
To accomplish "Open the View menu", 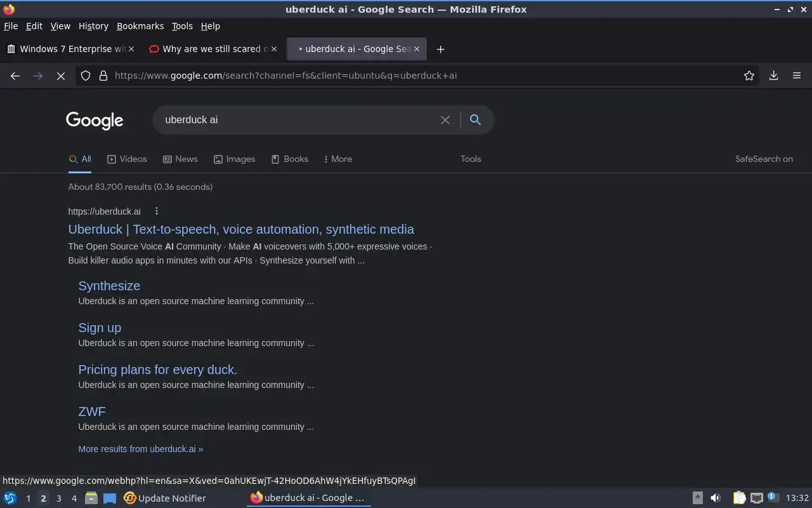I will [x=60, y=26].
